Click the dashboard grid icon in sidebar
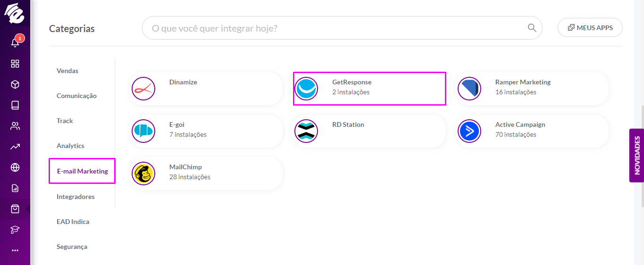Image resolution: width=644 pixels, height=265 pixels. pyautogui.click(x=15, y=64)
